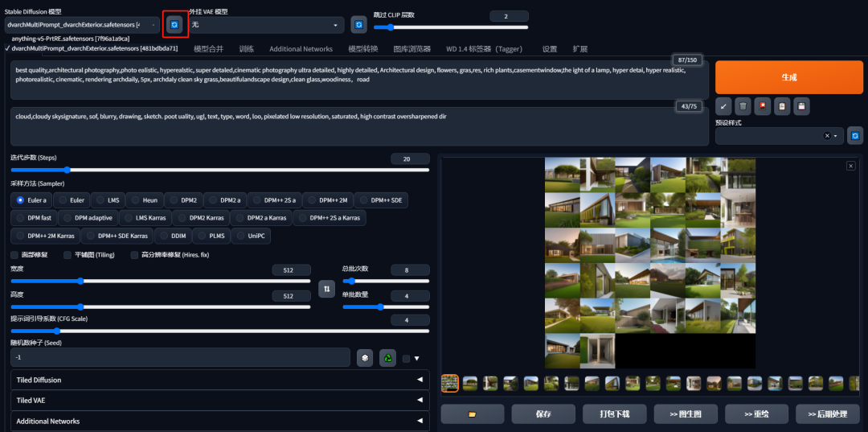Refresh the external VAE model list

(358, 25)
